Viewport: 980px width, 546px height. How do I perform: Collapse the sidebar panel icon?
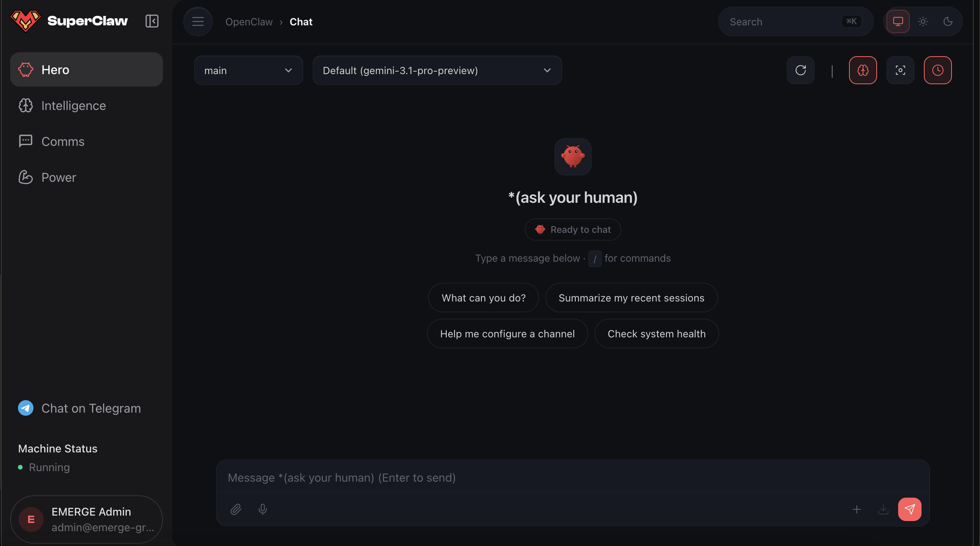152,21
